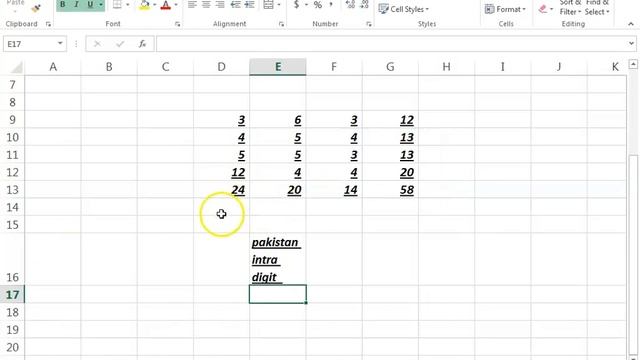Select cell E16 with pakistan intra digit
640x360 pixels.
click(x=278, y=259)
